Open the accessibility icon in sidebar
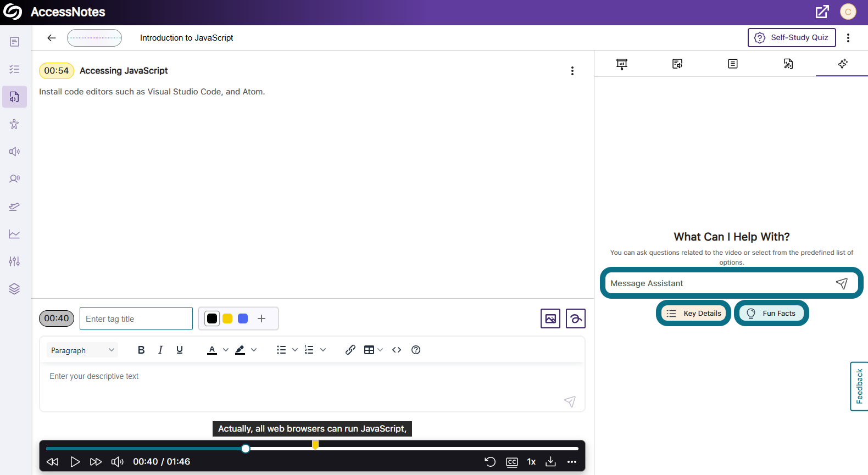The height and width of the screenshot is (475, 868). coord(14,124)
